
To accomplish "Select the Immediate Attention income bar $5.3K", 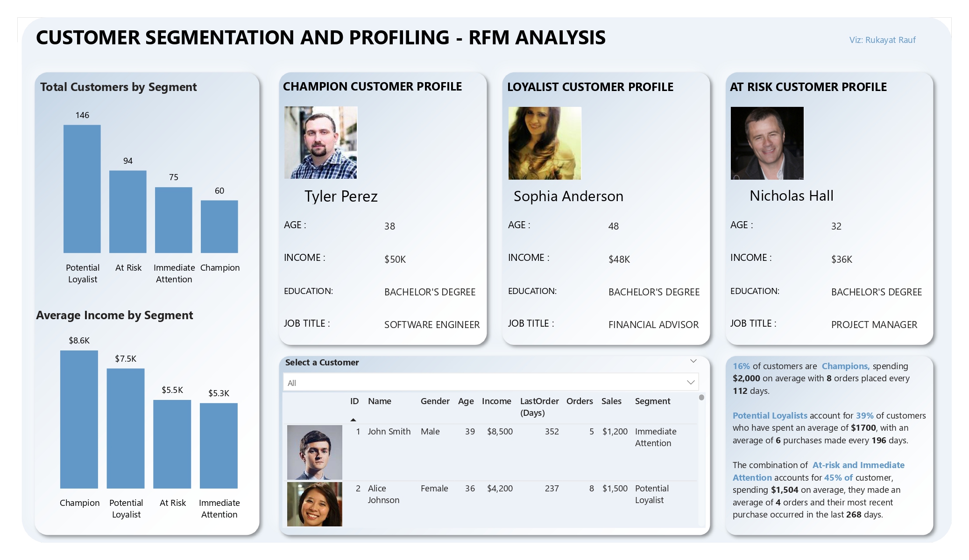I will point(219,446).
